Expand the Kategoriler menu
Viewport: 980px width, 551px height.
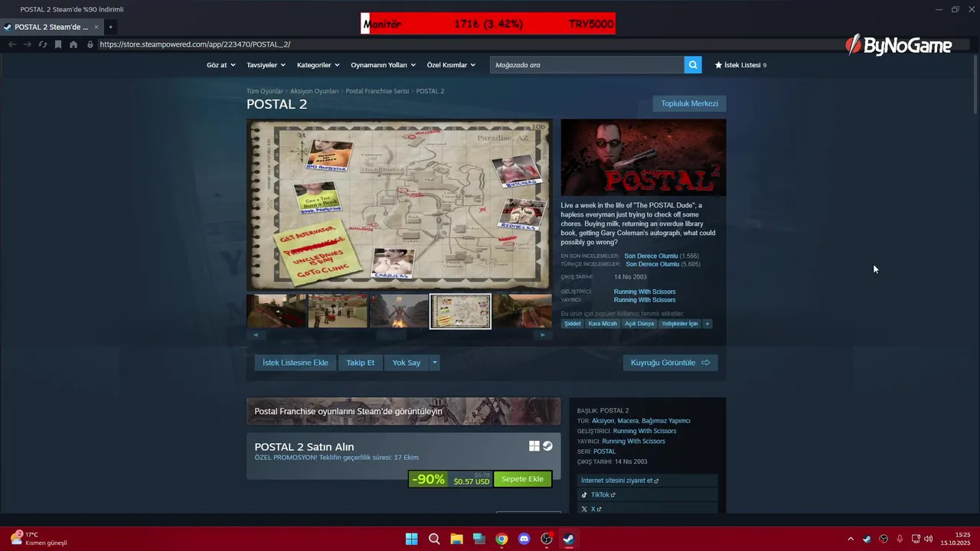click(x=318, y=65)
